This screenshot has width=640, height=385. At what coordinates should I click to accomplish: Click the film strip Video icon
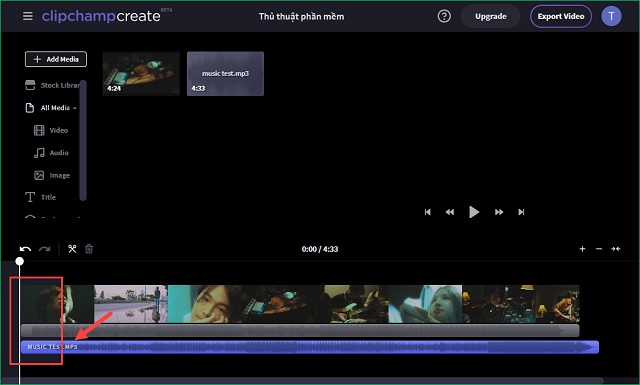pos(39,130)
